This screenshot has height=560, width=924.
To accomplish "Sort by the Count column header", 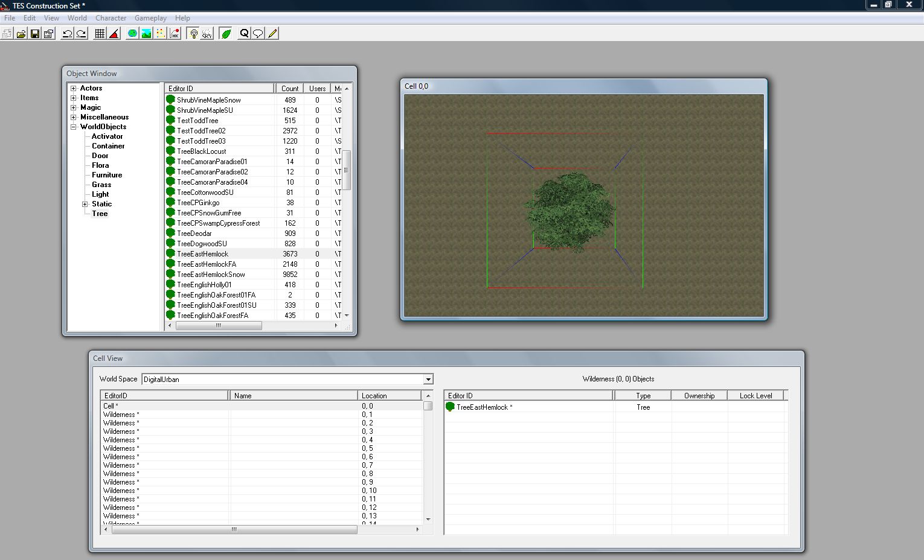I will [x=290, y=88].
